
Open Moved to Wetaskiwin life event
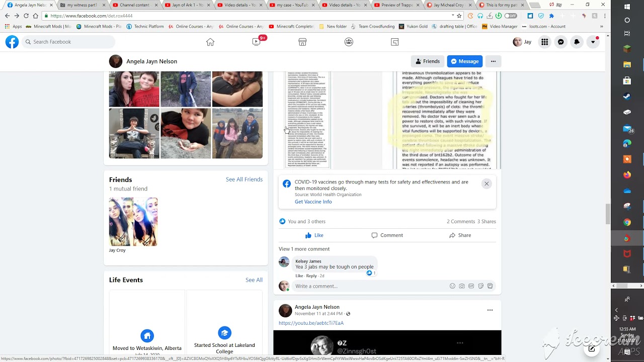(x=147, y=348)
